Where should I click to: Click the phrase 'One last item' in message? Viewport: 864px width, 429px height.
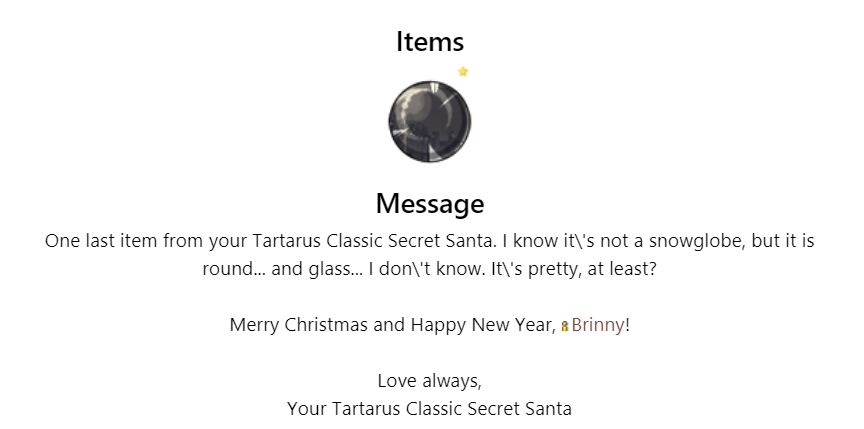pyautogui.click(x=100, y=241)
